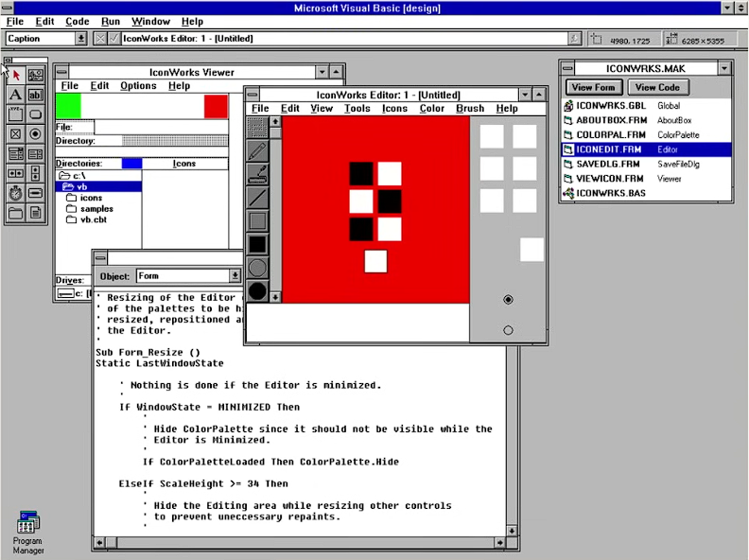Click the property value field showing IconWorks Editor
749x560 pixels.
coord(344,39)
